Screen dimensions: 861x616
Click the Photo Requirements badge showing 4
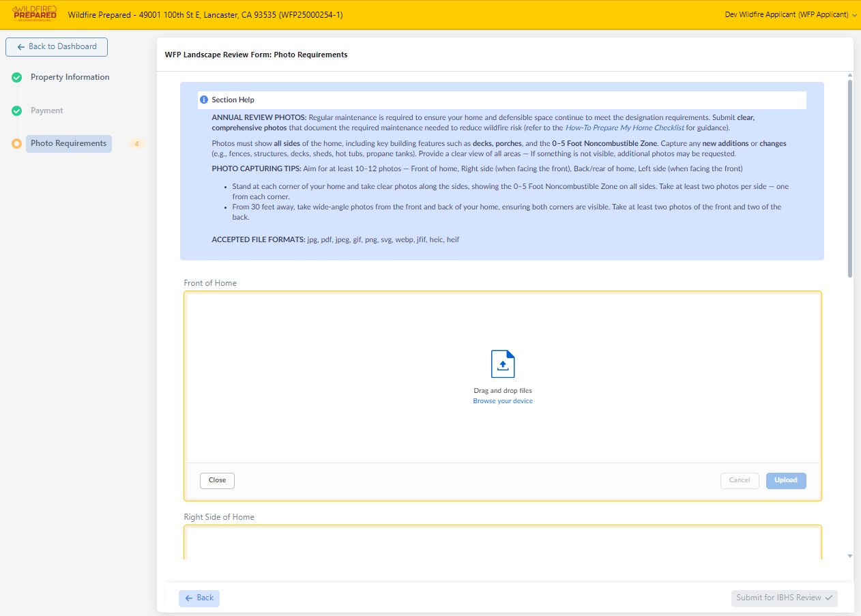click(x=136, y=144)
